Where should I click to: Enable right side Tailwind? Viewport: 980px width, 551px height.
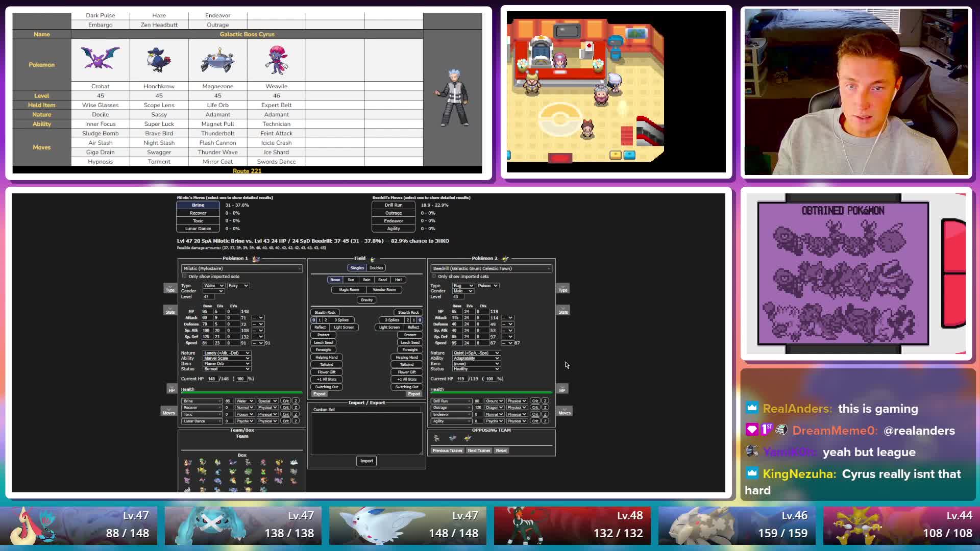pos(407,364)
